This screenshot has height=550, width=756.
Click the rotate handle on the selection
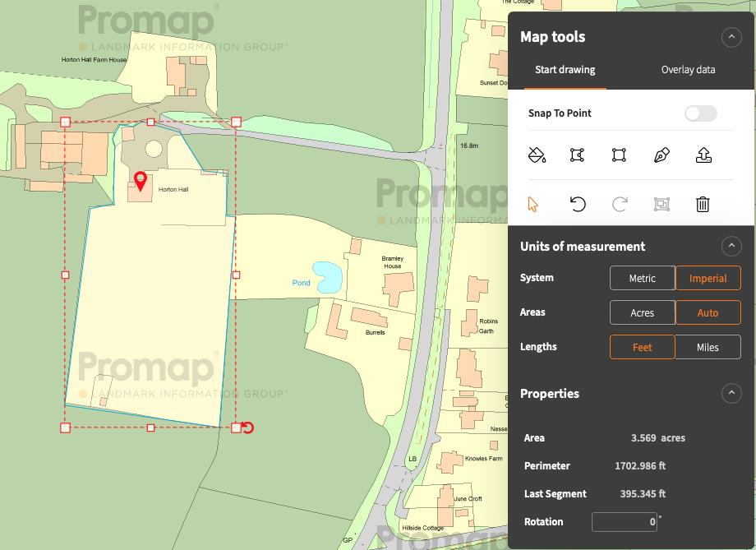(248, 428)
